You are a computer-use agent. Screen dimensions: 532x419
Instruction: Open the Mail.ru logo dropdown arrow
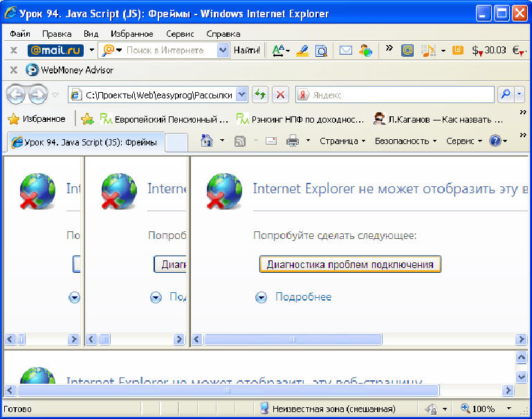point(91,51)
